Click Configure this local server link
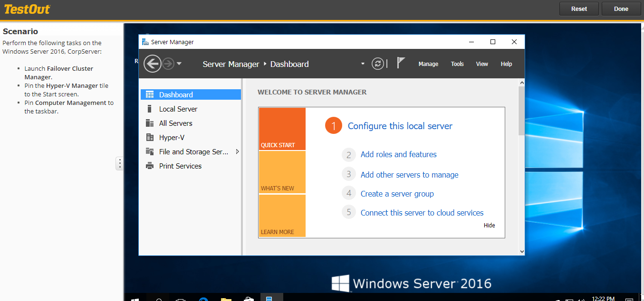The height and width of the screenshot is (301, 644). pos(400,126)
